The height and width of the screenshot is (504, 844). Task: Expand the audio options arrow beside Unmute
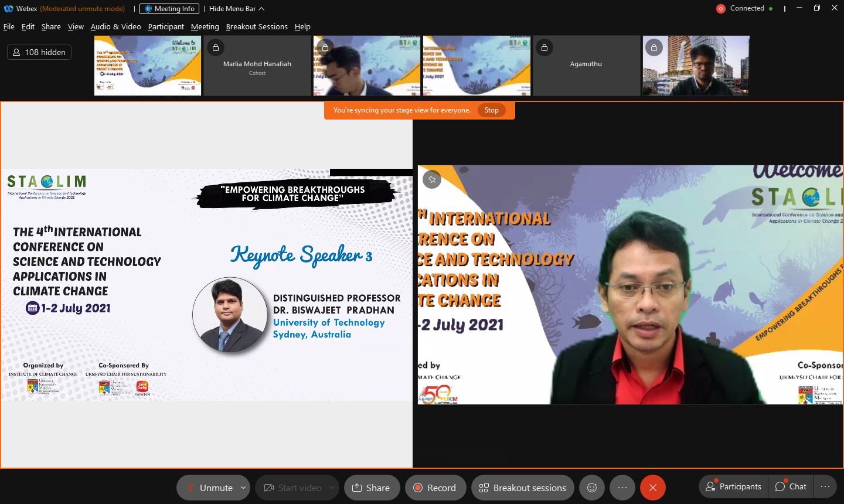(x=243, y=488)
